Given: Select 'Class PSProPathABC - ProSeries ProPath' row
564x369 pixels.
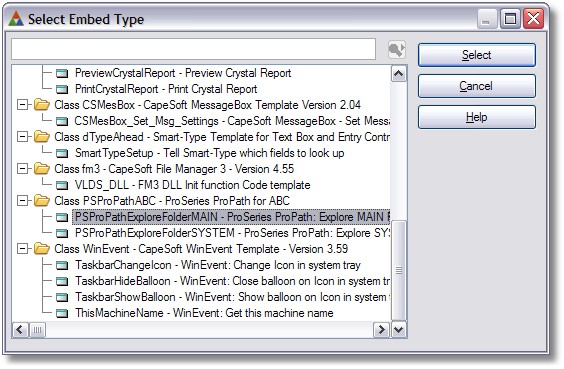Looking at the screenshot, I should point(172,201).
